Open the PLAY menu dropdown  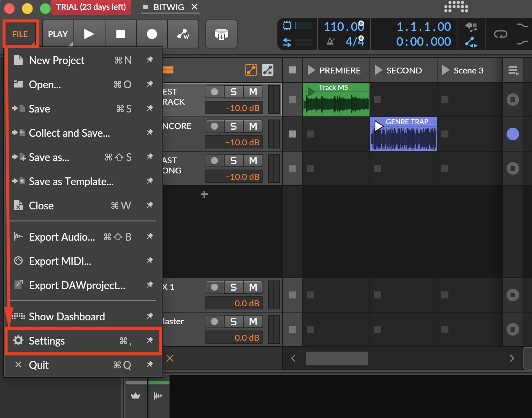[x=58, y=34]
